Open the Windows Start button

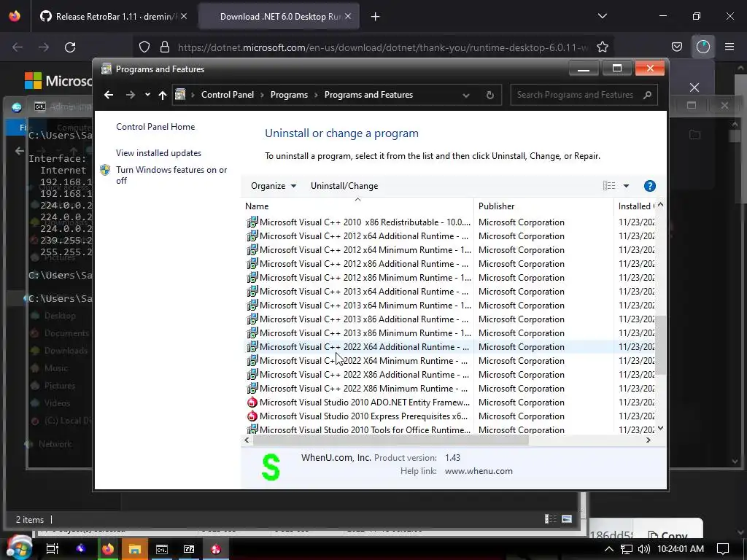[18, 548]
